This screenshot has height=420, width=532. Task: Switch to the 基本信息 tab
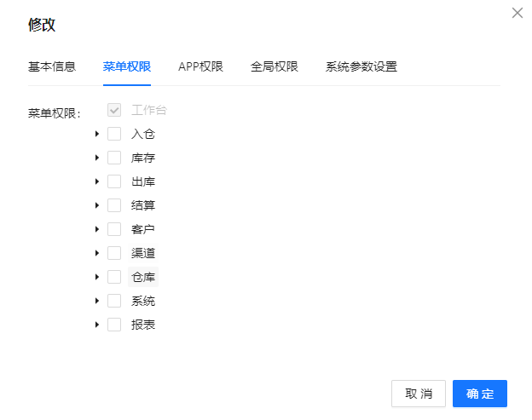[52, 66]
